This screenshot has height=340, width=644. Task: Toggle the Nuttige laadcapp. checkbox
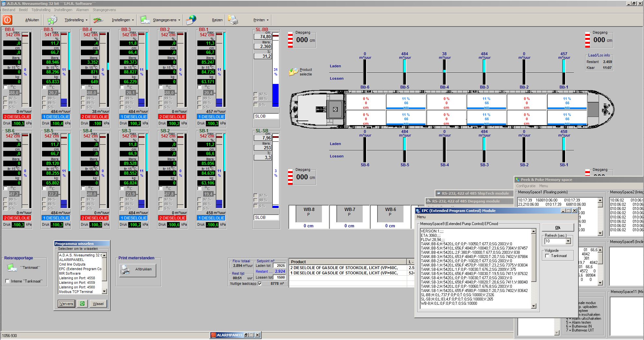pos(260,283)
